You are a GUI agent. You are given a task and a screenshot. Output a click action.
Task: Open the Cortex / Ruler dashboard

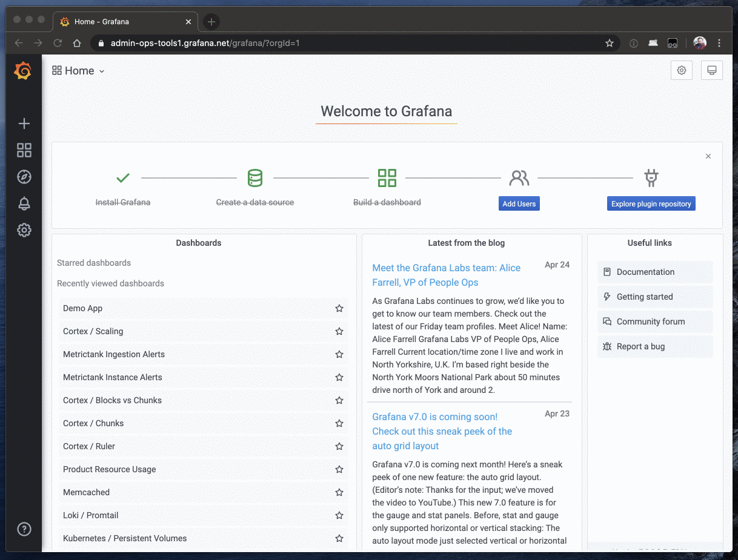coord(89,446)
